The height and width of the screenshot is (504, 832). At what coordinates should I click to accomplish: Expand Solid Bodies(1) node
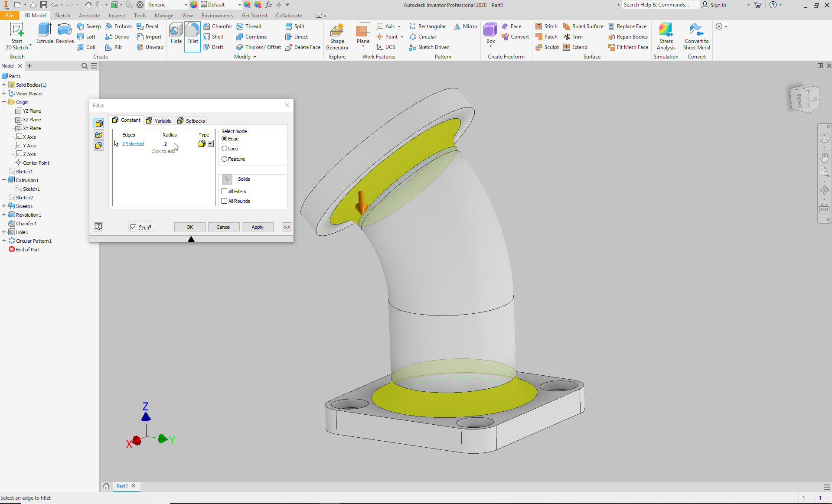(x=4, y=85)
